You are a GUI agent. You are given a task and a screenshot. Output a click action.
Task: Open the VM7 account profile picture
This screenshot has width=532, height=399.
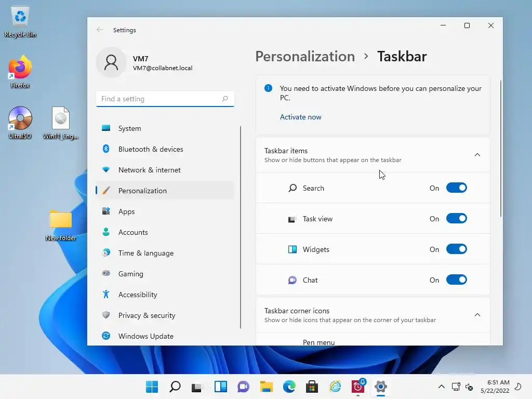click(x=111, y=62)
